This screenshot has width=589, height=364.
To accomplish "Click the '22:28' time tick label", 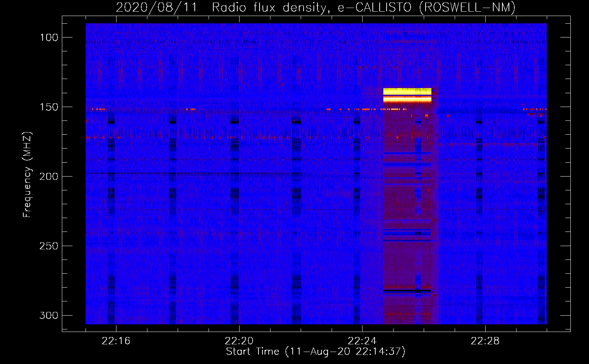I will (485, 341).
